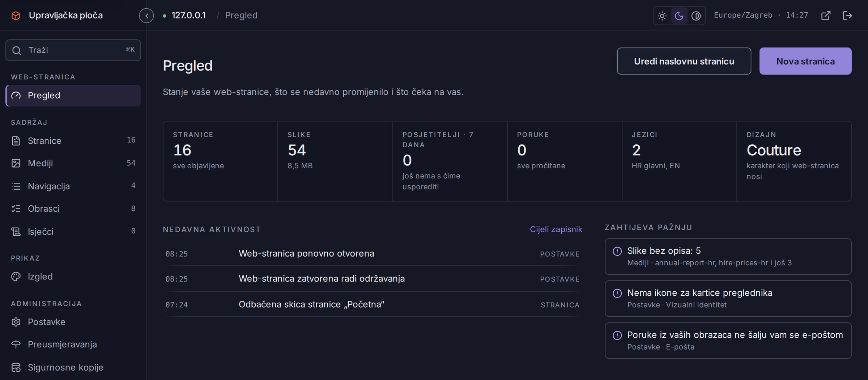Click the Uredi naslovnu stranicu button
Image resolution: width=868 pixels, height=380 pixels.
[684, 61]
